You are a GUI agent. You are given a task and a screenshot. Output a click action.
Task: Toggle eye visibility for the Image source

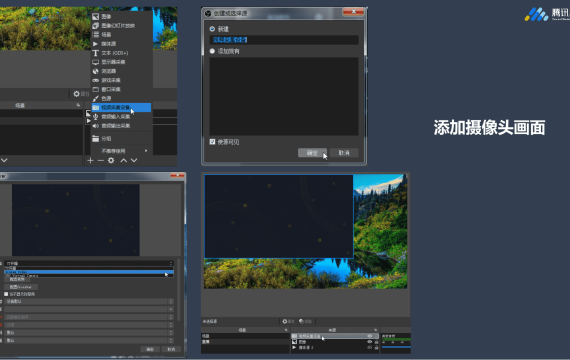click(370, 342)
